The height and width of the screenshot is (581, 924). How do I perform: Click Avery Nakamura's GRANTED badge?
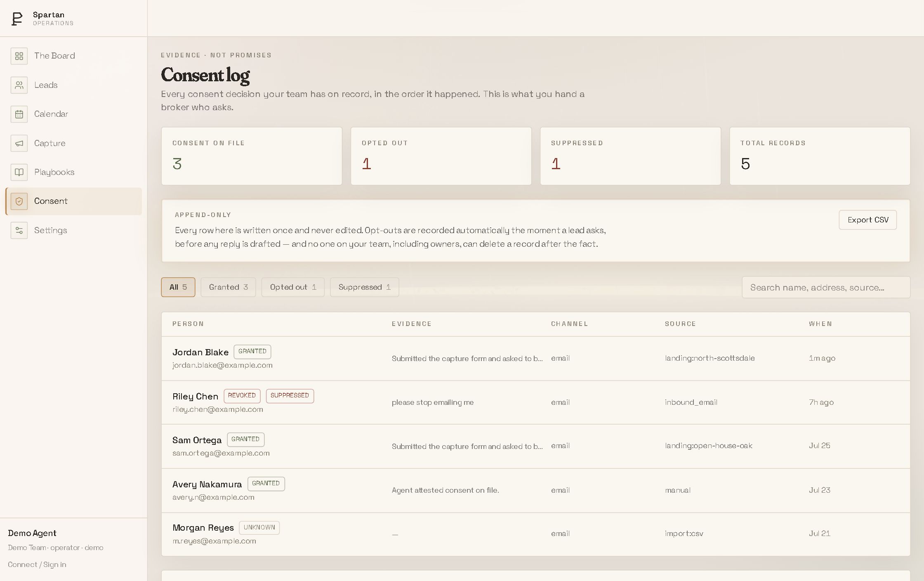point(266,484)
